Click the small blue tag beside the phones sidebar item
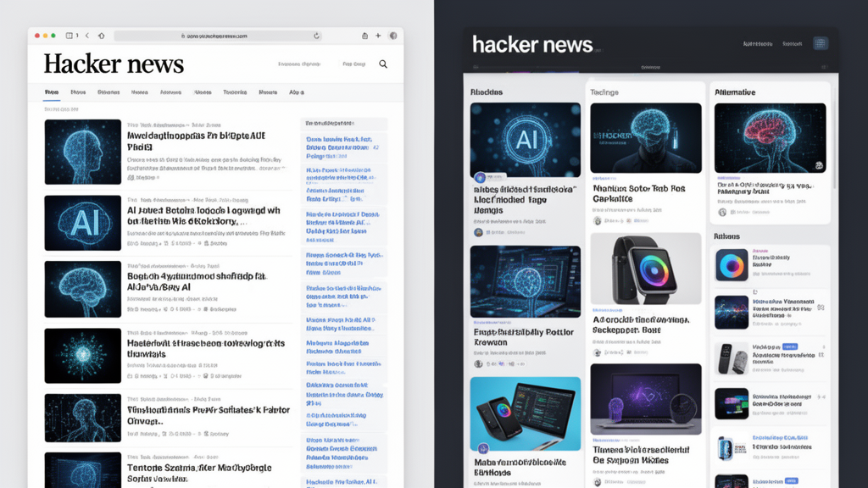This screenshot has height=488, width=868. [791, 347]
